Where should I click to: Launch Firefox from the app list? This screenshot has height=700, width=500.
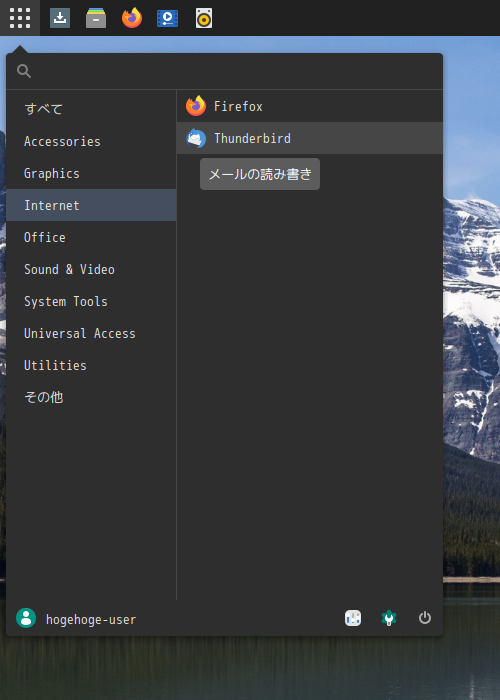(310, 106)
